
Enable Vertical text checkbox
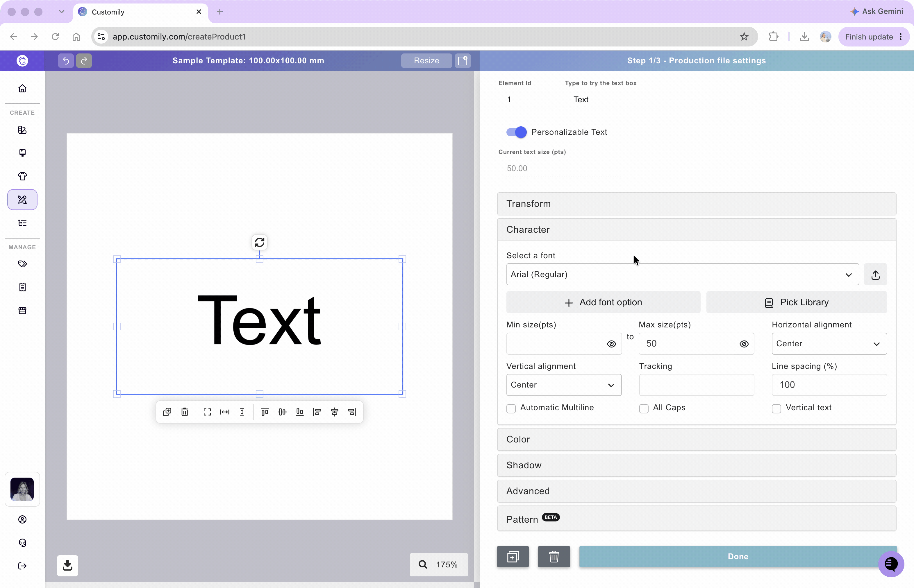pyautogui.click(x=776, y=408)
